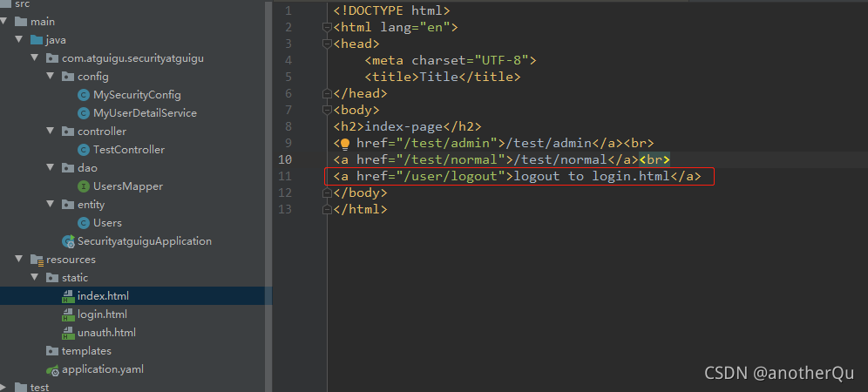
Task: Collapse the main folder arrow
Action: [x=3, y=22]
